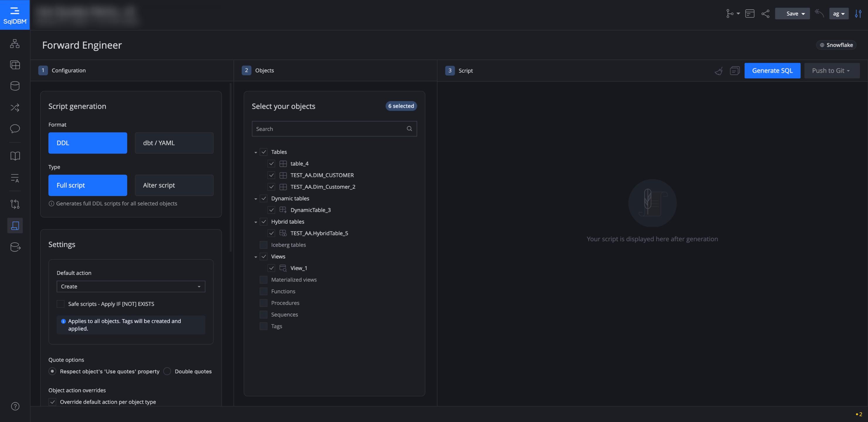
Task: Select the dbt / YAML format option
Action: pyautogui.click(x=174, y=143)
